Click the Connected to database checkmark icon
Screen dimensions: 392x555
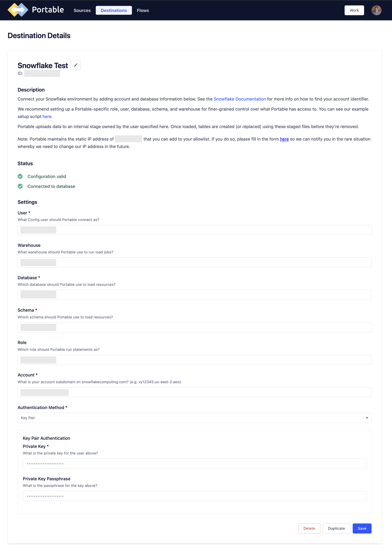click(x=20, y=186)
